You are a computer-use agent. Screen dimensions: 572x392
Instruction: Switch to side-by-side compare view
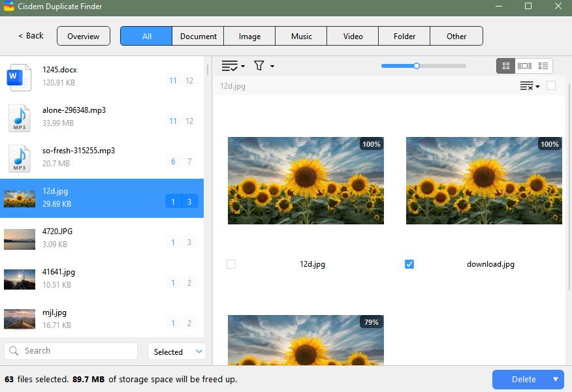(x=524, y=66)
